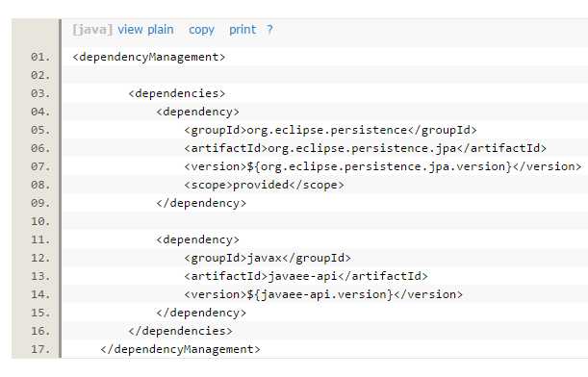Click the javaee-api.version line
The height and width of the screenshot is (377, 588).
(x=323, y=294)
